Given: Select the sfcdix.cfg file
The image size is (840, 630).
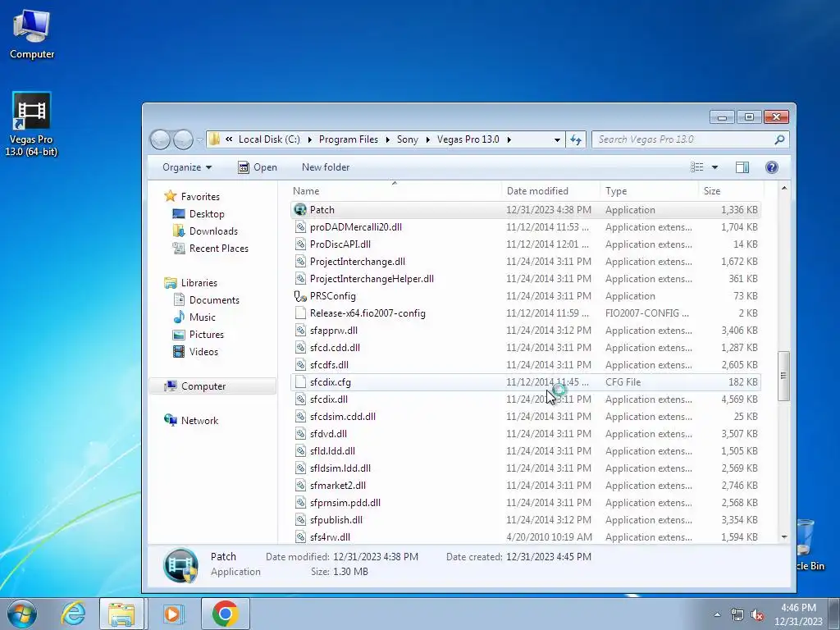Looking at the screenshot, I should point(525,382).
